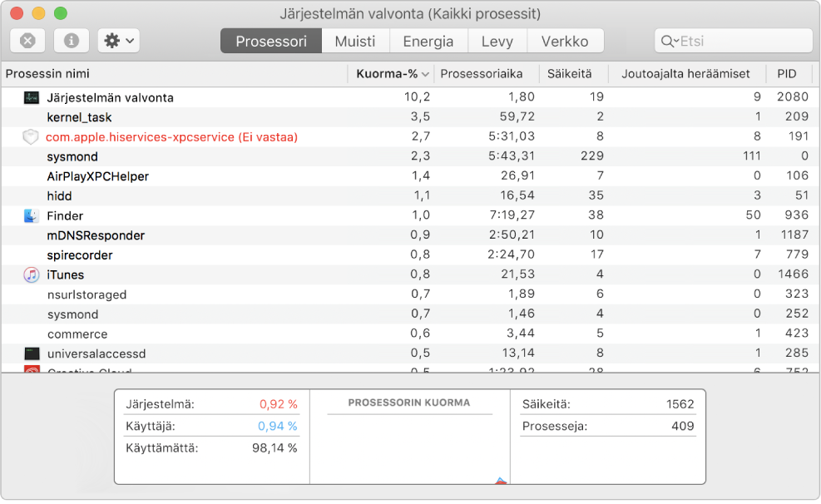
Task: Open the process info inspector button
Action: coord(72,41)
